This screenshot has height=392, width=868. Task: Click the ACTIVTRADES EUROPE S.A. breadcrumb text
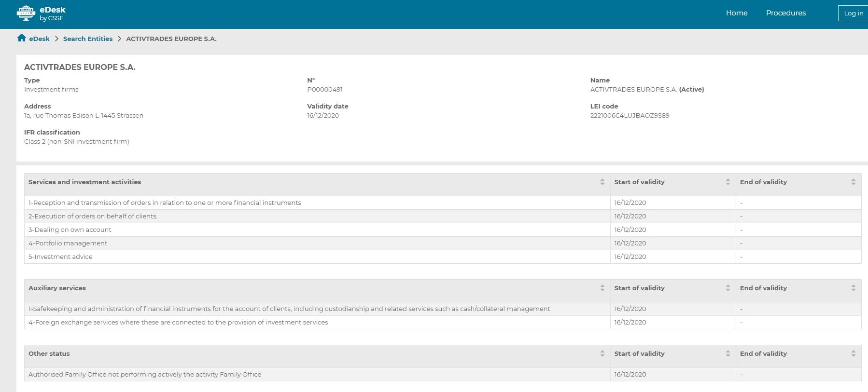coord(171,39)
